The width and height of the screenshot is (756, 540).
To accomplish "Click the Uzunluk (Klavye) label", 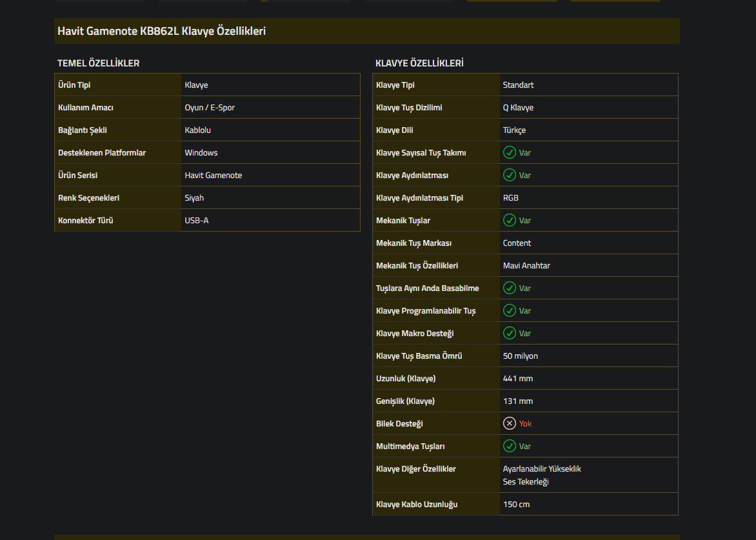I will [406, 379].
